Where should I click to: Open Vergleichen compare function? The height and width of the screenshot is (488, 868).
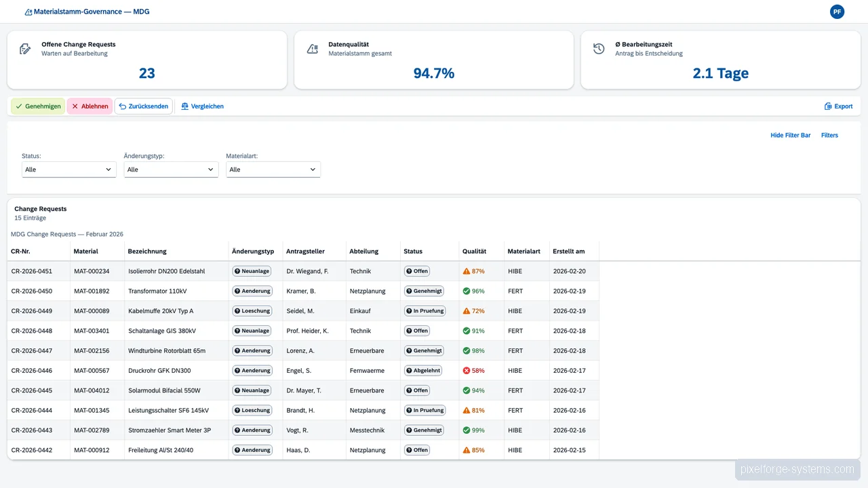point(202,106)
